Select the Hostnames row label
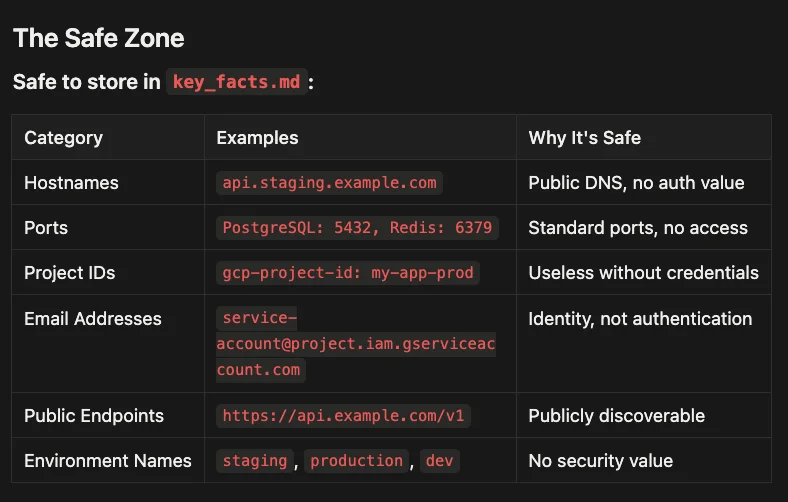This screenshot has height=502, width=788. pyautogui.click(x=71, y=182)
